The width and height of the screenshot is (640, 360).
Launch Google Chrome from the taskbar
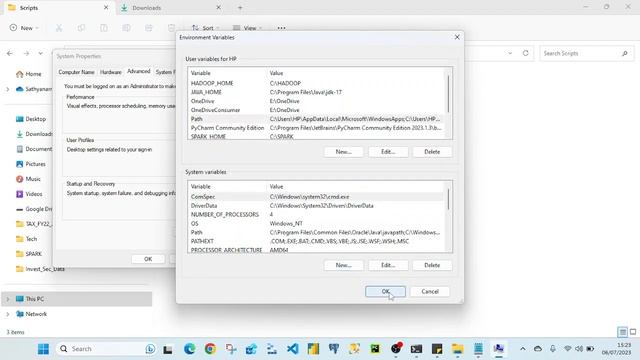(210, 349)
